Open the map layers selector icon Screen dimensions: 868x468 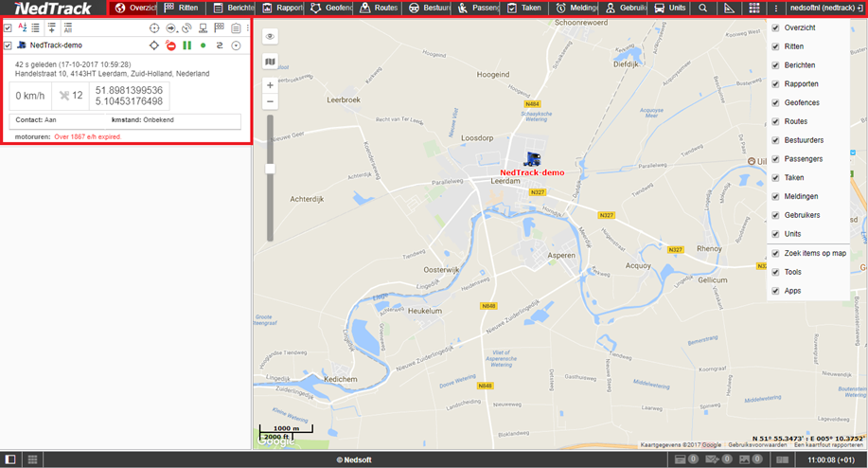270,62
